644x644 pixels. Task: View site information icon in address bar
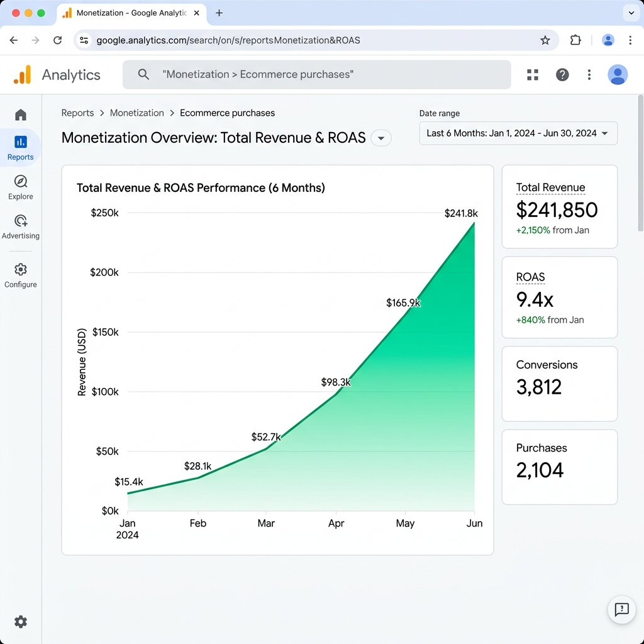84,40
